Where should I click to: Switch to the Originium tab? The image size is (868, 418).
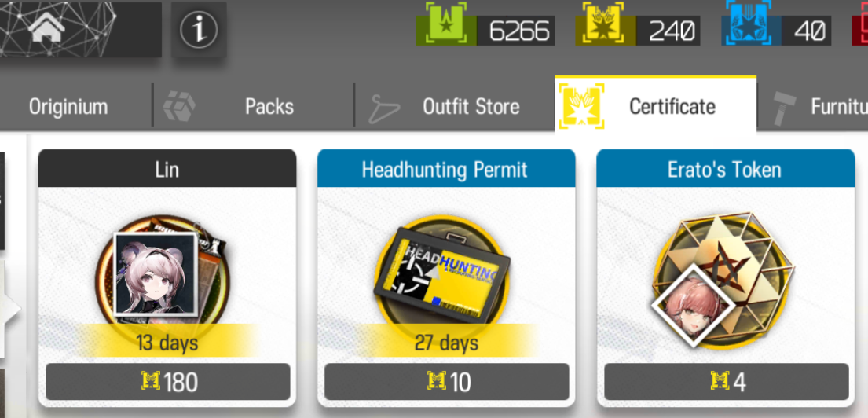coord(68,106)
